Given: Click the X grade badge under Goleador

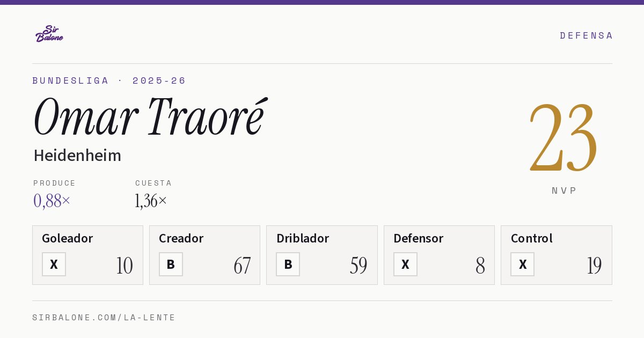Looking at the screenshot, I should [x=54, y=264].
